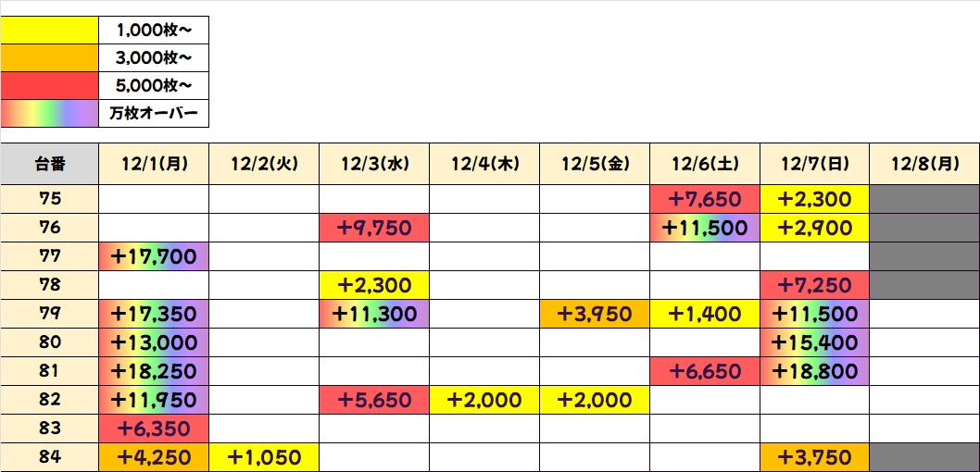The width and height of the screenshot is (980, 472).
Task: Click machine number 84 row label
Action: [x=49, y=457]
